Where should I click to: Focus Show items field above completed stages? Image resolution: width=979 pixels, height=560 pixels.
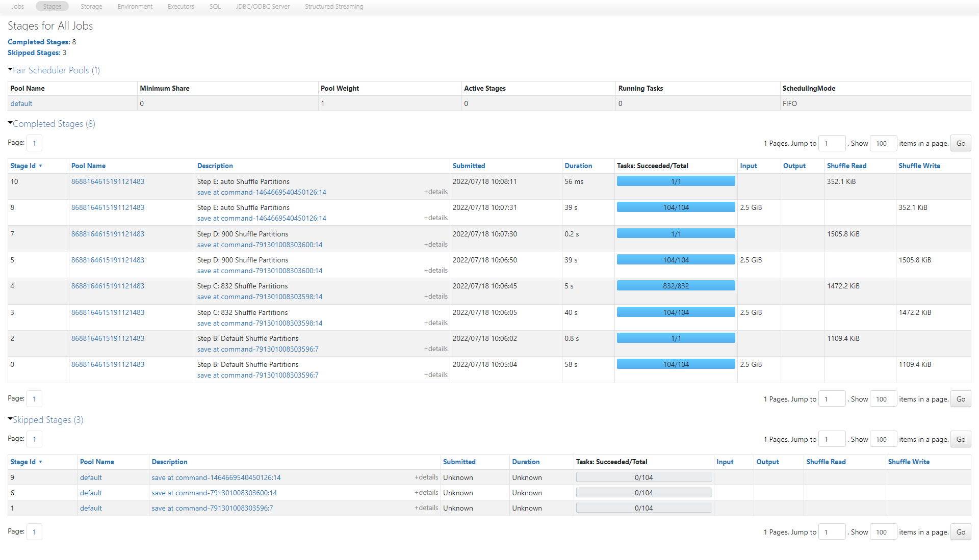tap(883, 143)
